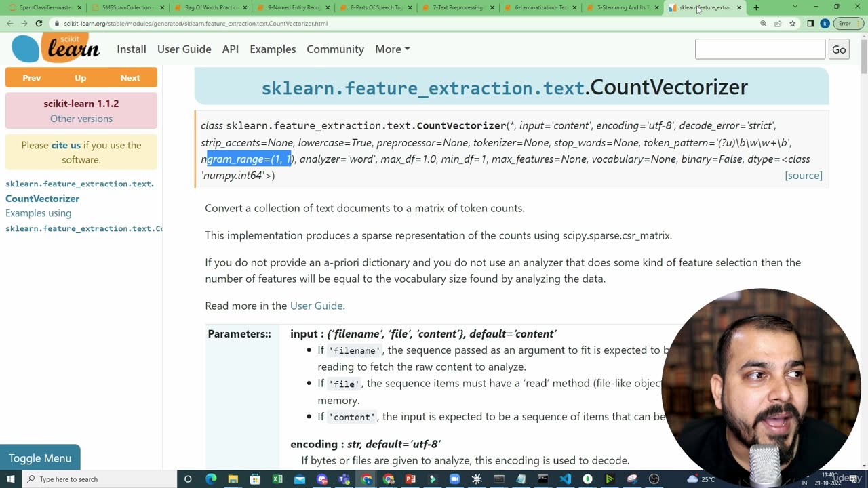Open Cortana circle in taskbar

[188, 479]
